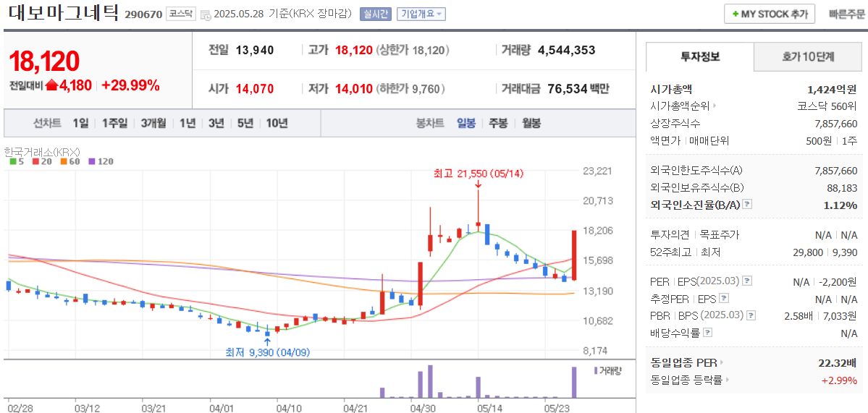Click the 실시간 button
Image resolution: width=868 pixels, height=413 pixels.
(375, 14)
